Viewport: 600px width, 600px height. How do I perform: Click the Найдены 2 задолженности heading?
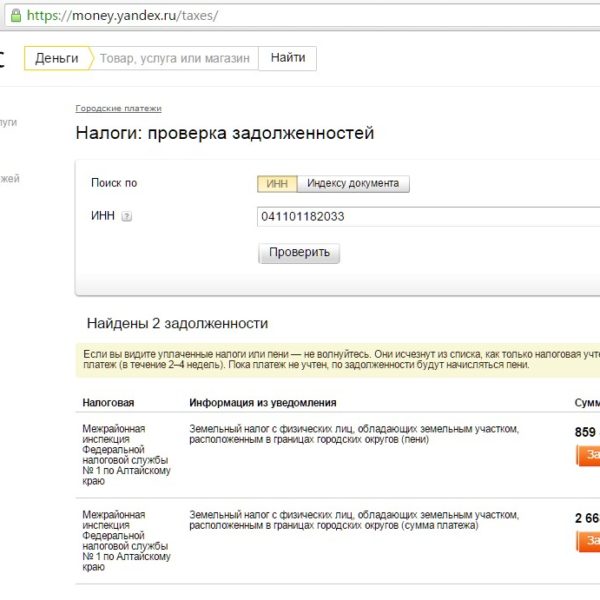point(177,323)
